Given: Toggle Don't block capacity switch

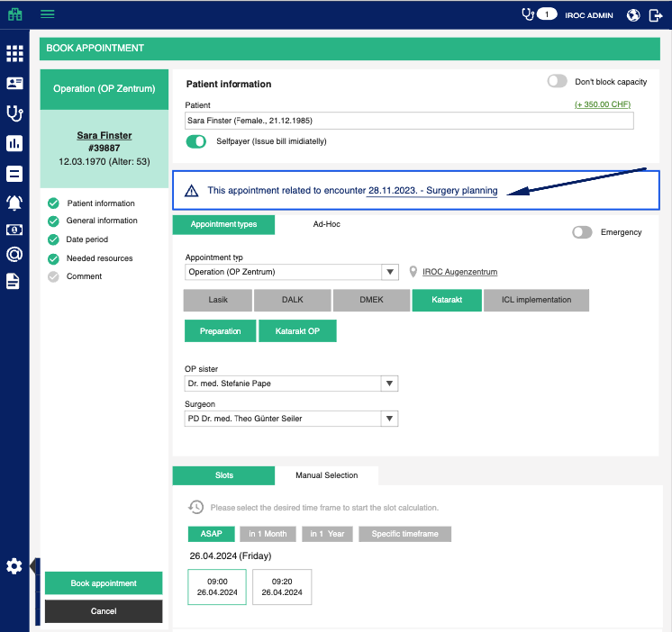Looking at the screenshot, I should (x=558, y=81).
